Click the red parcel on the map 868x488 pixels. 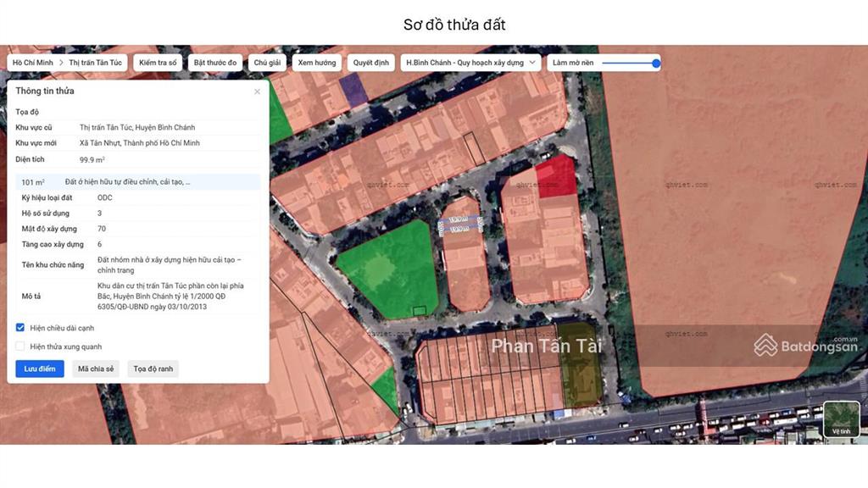tap(557, 176)
